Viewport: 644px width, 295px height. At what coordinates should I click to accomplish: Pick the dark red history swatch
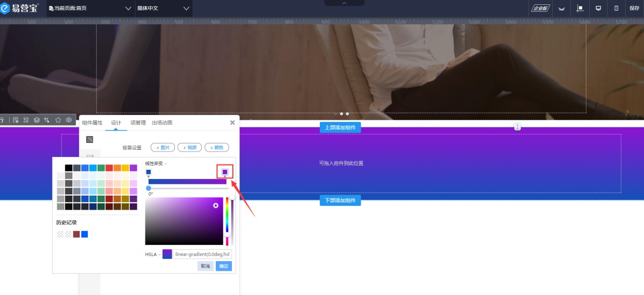pos(76,234)
